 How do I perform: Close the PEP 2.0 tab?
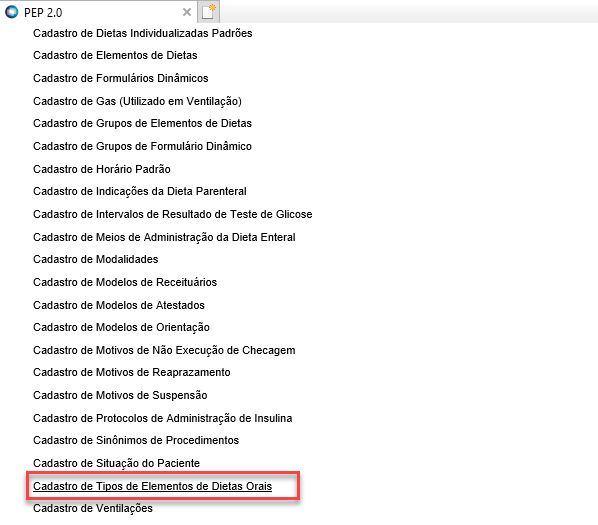pos(186,12)
